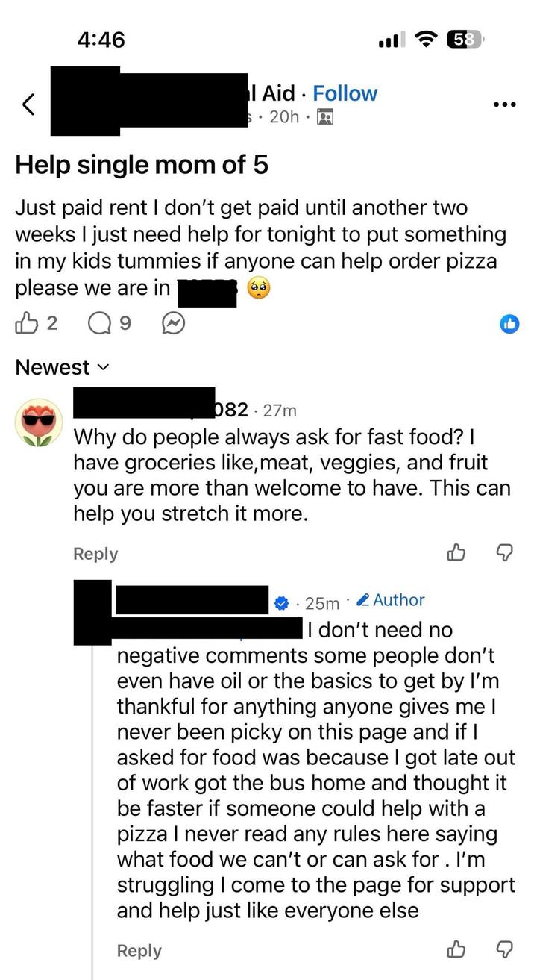
Task: Reply to the groceries comment
Action: click(x=95, y=554)
